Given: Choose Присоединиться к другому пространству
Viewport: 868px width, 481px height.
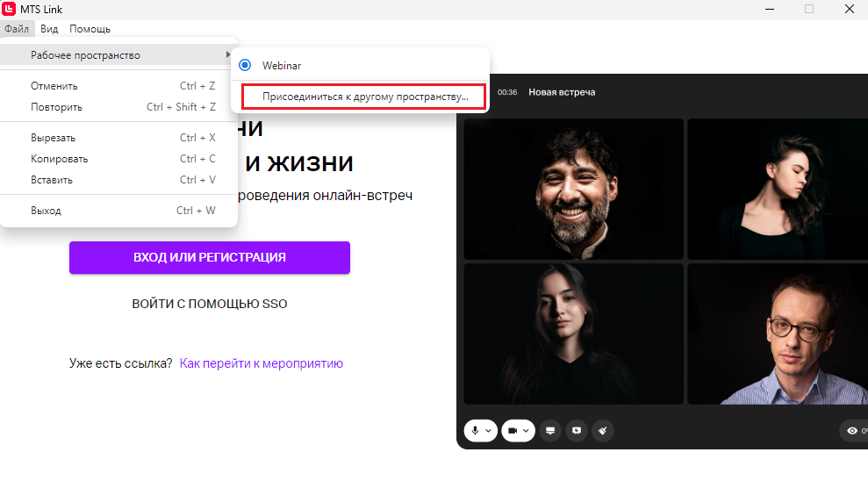Looking at the screenshot, I should (x=364, y=97).
